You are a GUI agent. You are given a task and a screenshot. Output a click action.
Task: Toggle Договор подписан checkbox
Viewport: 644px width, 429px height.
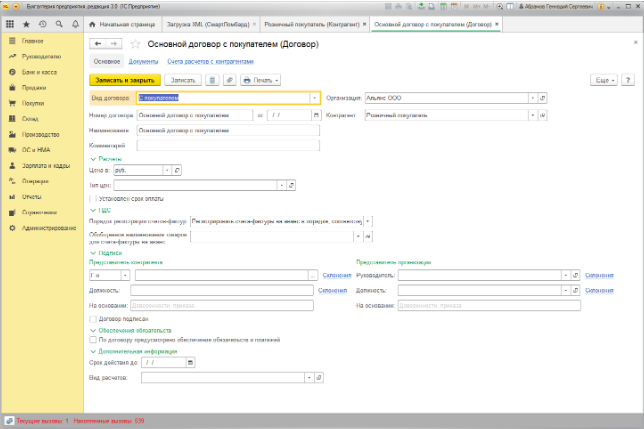(x=93, y=319)
